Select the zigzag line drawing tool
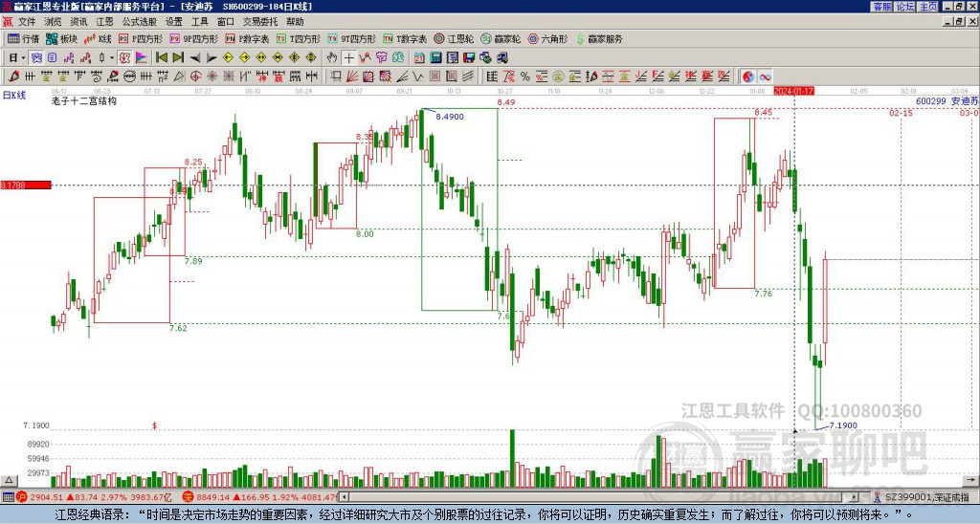The image size is (980, 524). click(x=417, y=76)
